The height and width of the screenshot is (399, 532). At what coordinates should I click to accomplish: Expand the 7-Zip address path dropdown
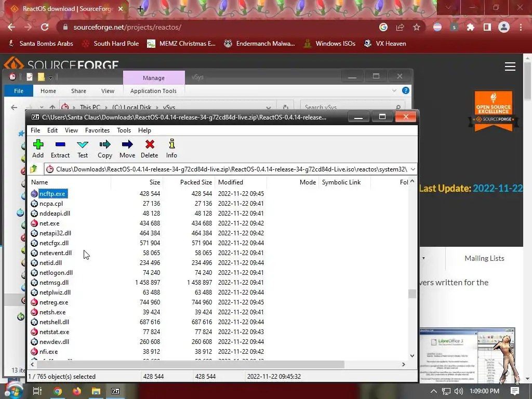coord(413,169)
